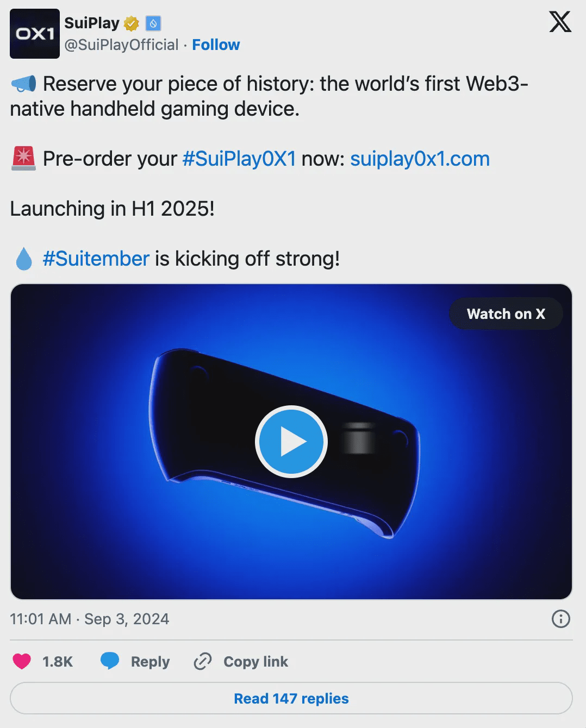The height and width of the screenshot is (728, 586).
Task: Click the blue Sui affiliation badge
Action: point(153,24)
